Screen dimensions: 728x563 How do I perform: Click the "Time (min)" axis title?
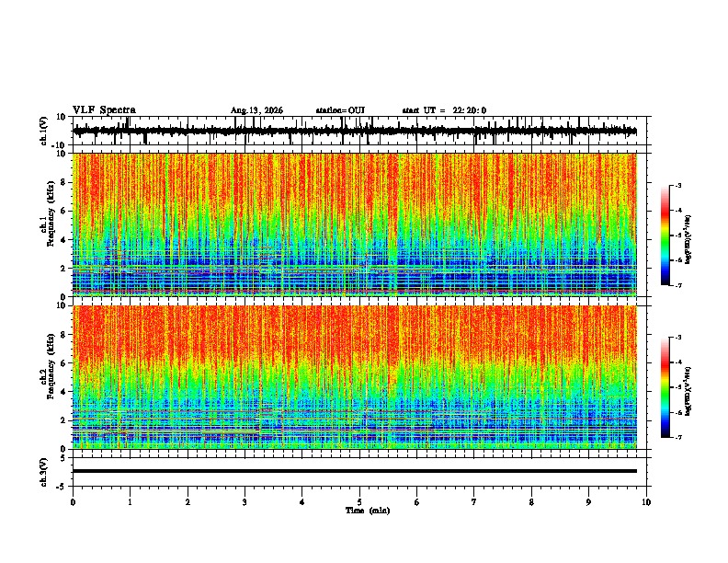pyautogui.click(x=368, y=511)
